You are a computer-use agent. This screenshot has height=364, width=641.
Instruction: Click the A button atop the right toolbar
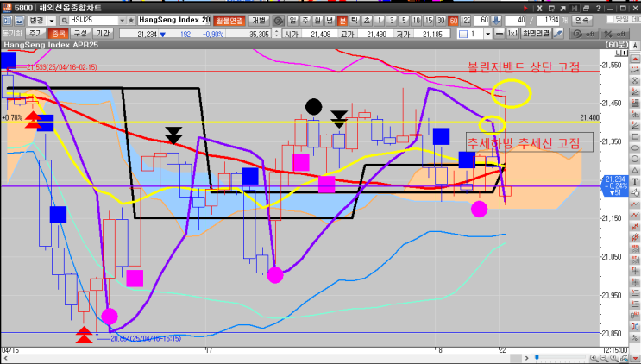[x=635, y=46]
